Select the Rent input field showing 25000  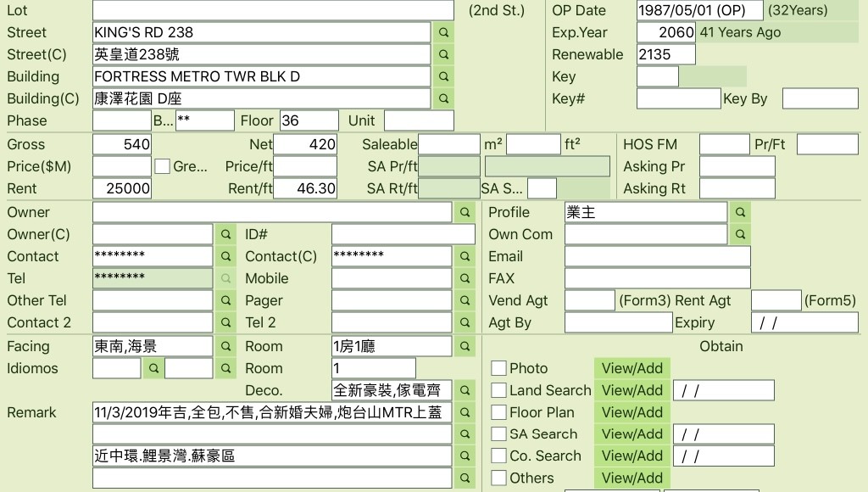pos(122,188)
